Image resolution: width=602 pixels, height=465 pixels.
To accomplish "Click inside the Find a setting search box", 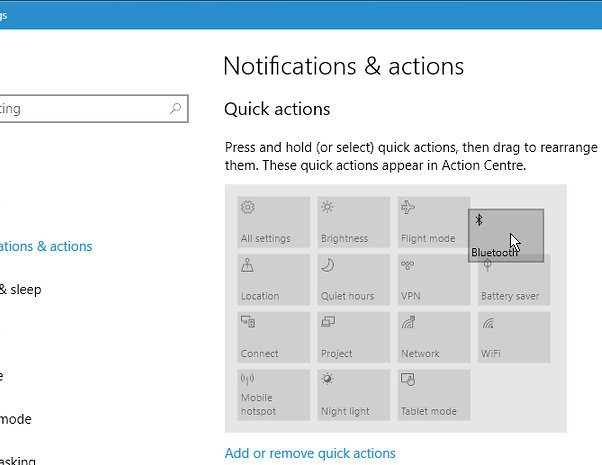I will click(x=94, y=109).
